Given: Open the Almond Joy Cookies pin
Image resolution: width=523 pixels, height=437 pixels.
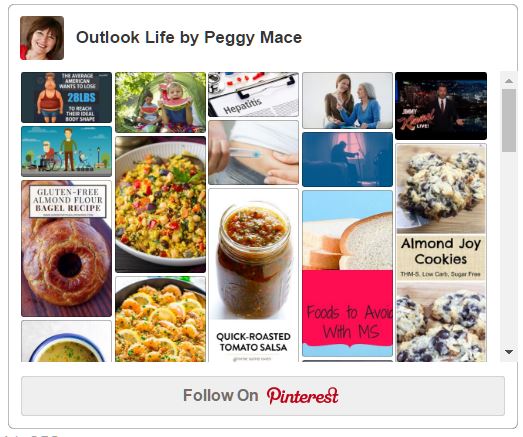Looking at the screenshot, I should 441,253.
